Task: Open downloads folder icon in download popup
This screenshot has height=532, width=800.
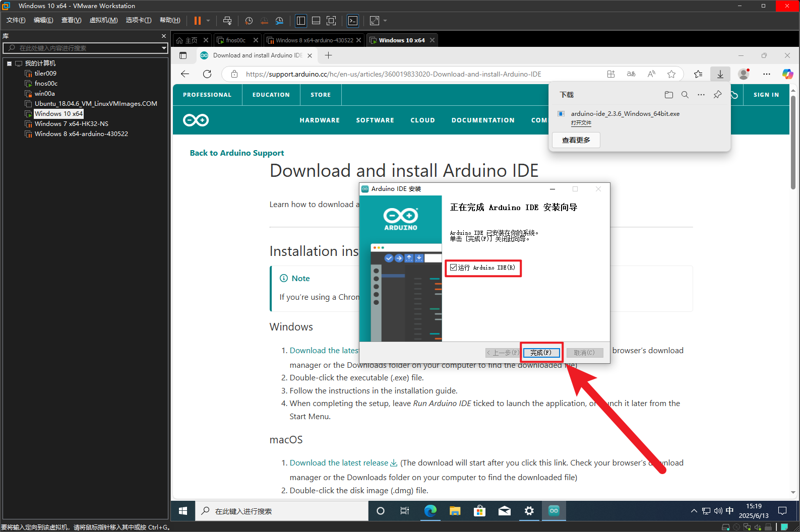Action: click(669, 95)
